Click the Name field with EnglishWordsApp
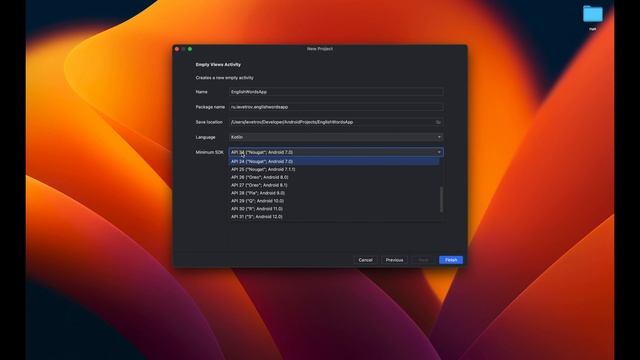640x360 pixels. point(336,92)
